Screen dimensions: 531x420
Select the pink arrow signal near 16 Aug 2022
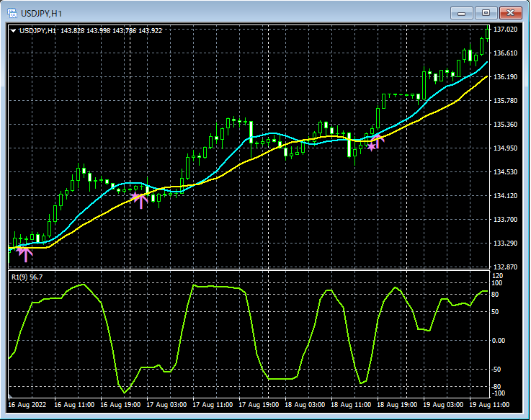[x=25, y=254]
